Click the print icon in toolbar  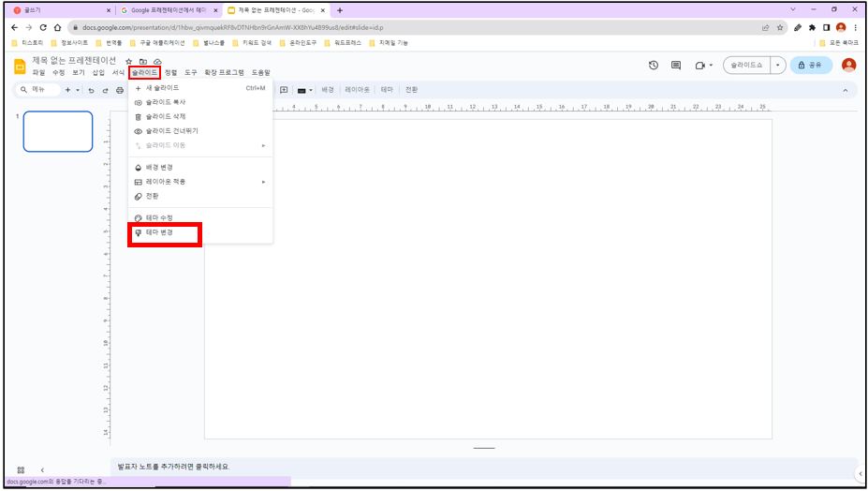coord(120,90)
